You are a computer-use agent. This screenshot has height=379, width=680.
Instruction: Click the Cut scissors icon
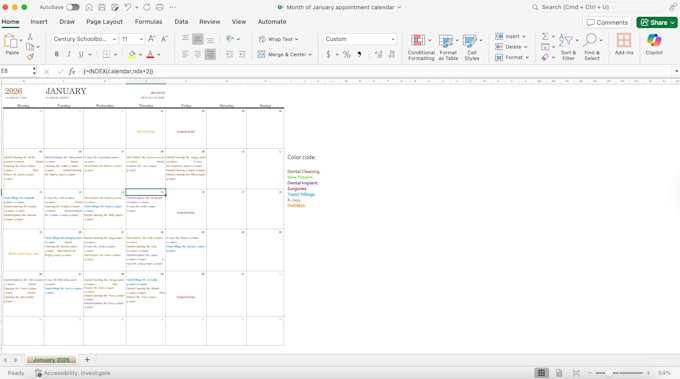pos(30,37)
